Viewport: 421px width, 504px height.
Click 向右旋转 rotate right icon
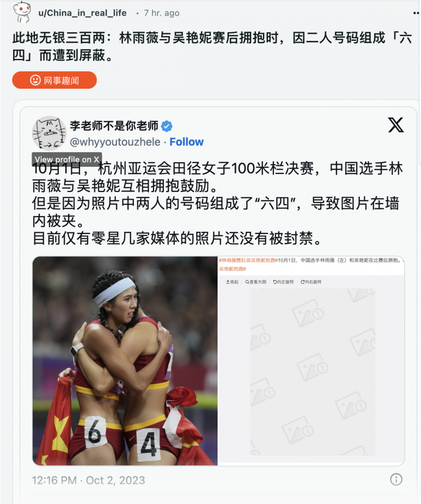(311, 282)
